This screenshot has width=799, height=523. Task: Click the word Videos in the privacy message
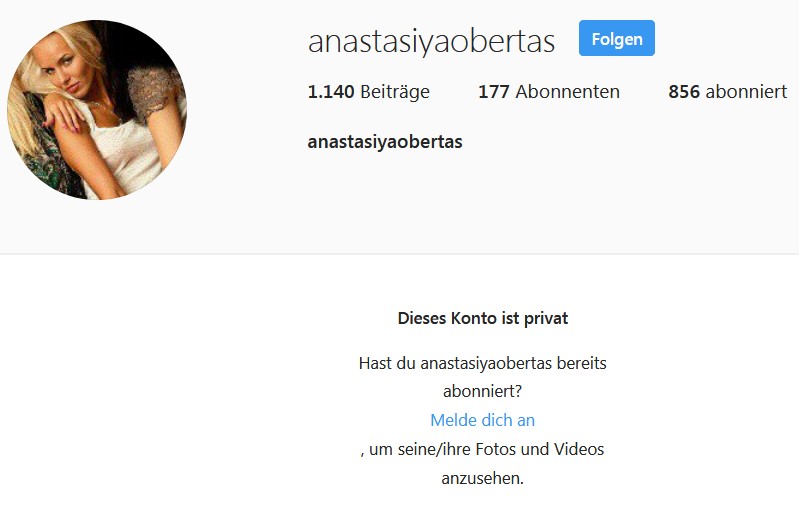[578, 449]
